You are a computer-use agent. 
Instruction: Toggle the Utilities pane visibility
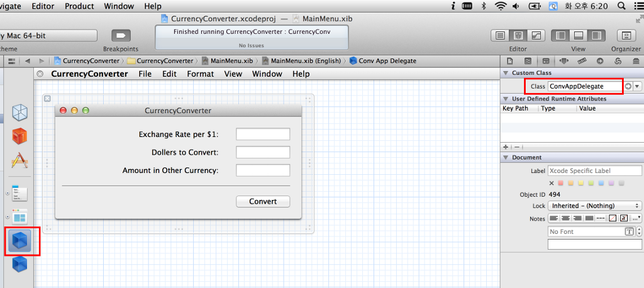(x=596, y=36)
